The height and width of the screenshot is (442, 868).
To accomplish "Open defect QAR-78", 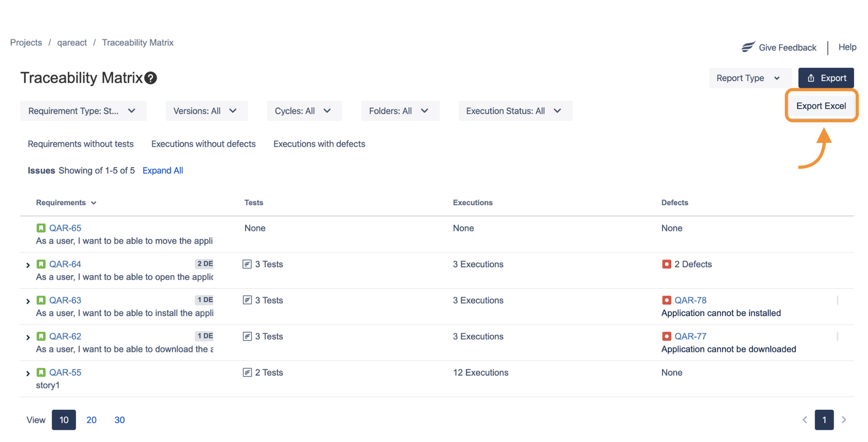I will point(690,300).
